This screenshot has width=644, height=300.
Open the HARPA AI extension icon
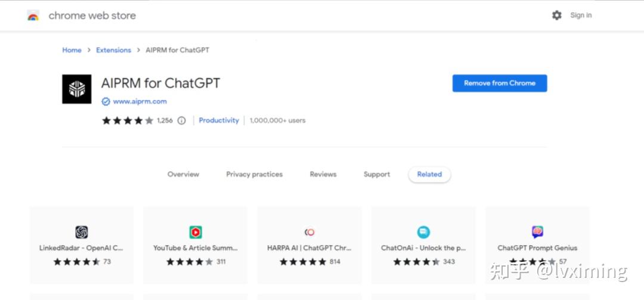tap(309, 232)
